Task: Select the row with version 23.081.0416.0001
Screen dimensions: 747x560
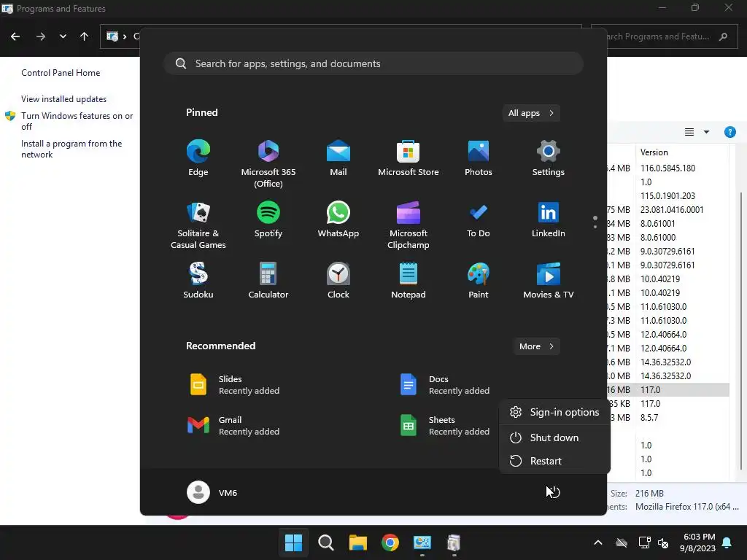Action: pyautogui.click(x=668, y=209)
